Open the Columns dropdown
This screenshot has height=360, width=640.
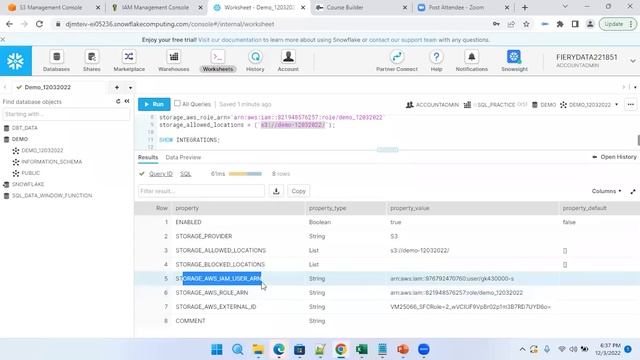click(x=607, y=191)
